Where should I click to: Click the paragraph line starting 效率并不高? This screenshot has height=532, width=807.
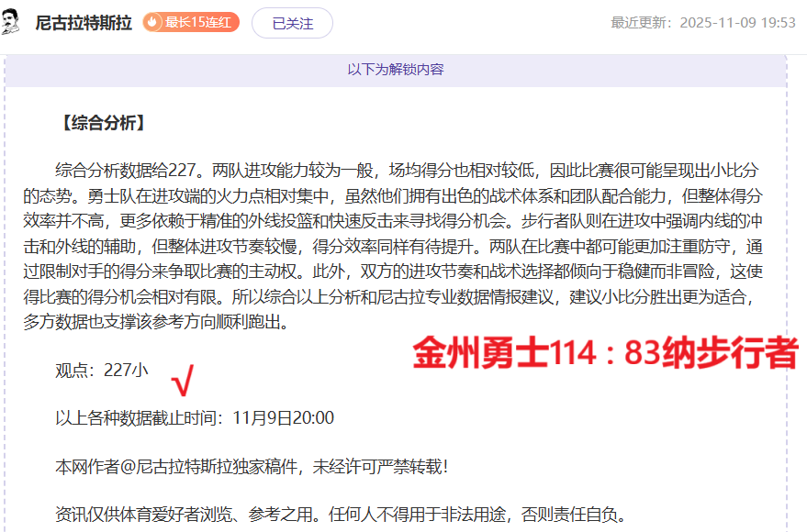(x=393, y=221)
